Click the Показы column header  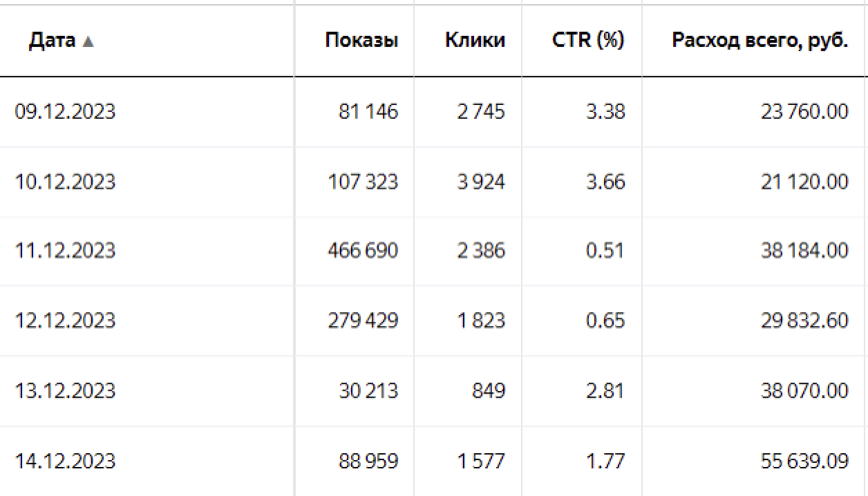click(361, 41)
